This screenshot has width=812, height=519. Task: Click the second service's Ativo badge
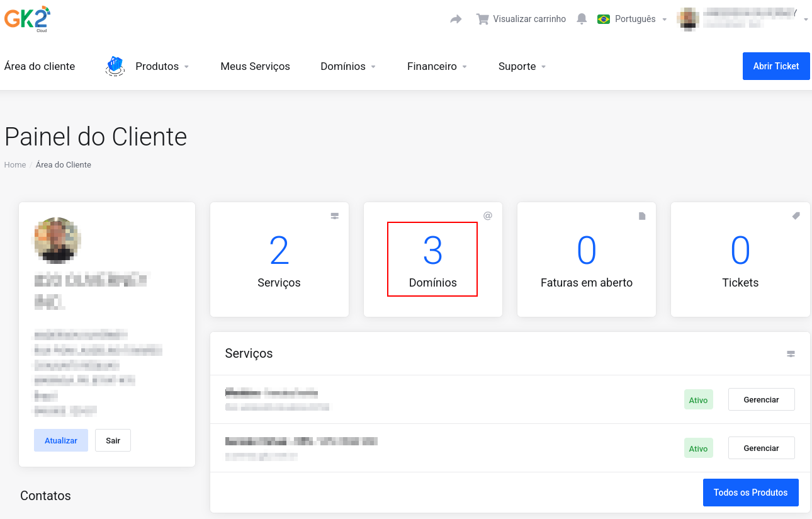click(698, 448)
